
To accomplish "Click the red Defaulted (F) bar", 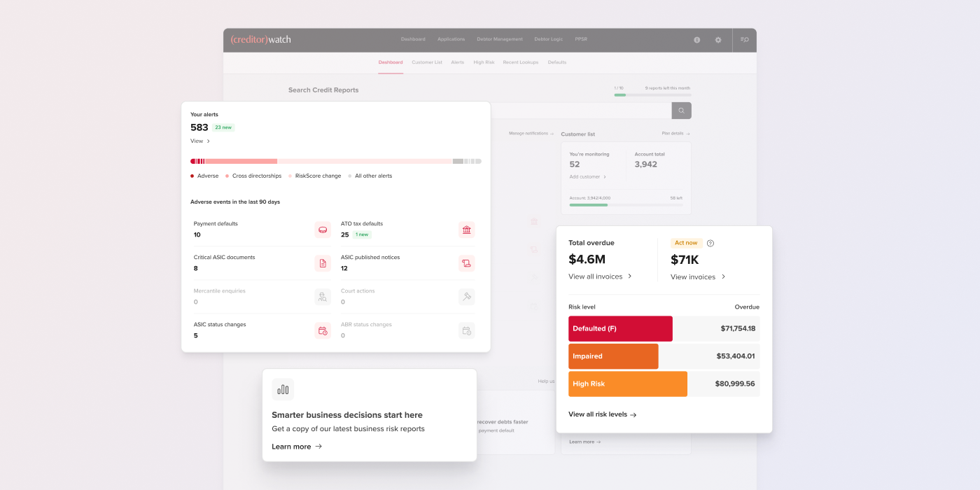I will pos(620,328).
